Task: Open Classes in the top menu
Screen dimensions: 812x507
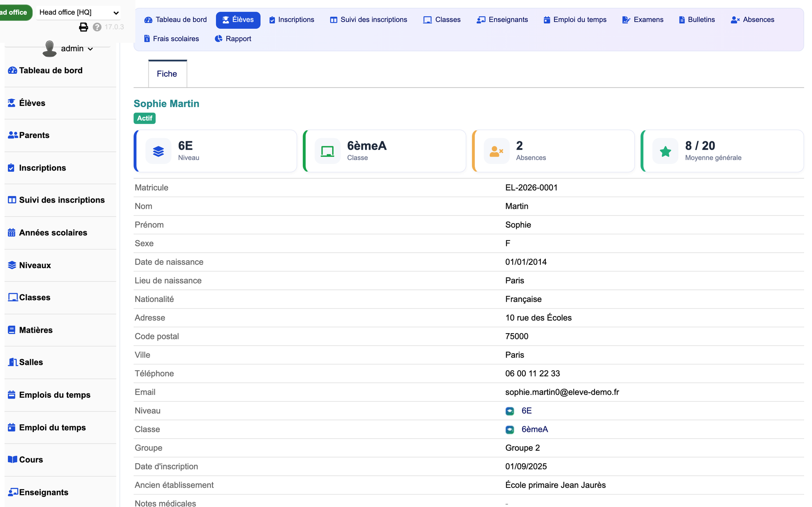Action: pyautogui.click(x=442, y=20)
